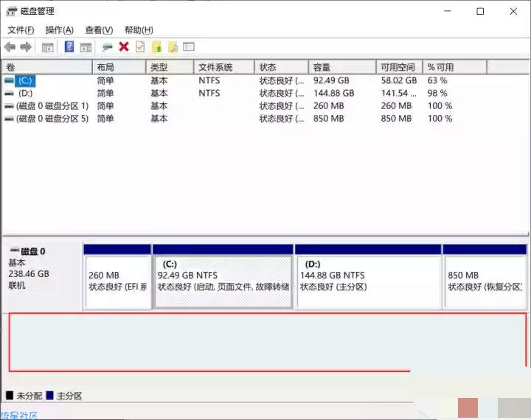Select drive icon for 磁盘 0 磁盘分区 1
This screenshot has width=531, height=420.
9,106
